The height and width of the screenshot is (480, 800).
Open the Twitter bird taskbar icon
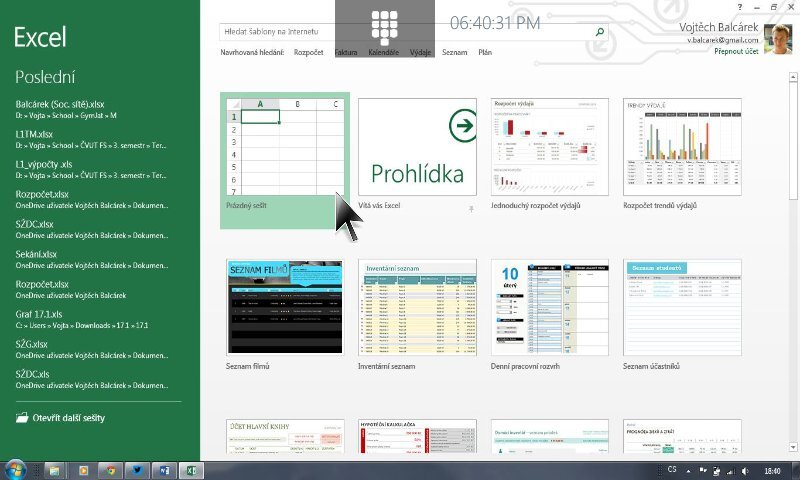click(x=137, y=470)
